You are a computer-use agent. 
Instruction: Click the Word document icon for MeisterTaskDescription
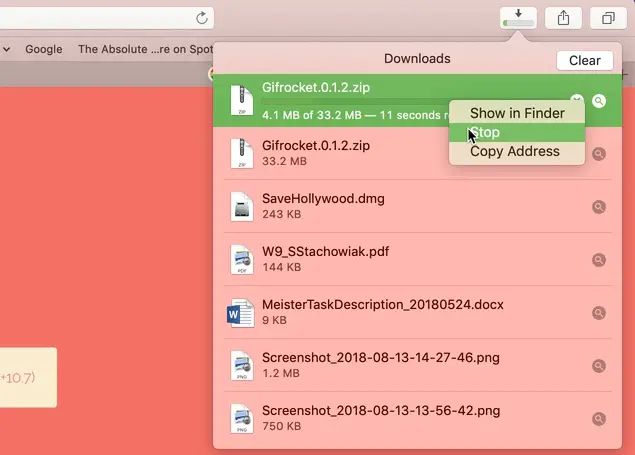[241, 313]
